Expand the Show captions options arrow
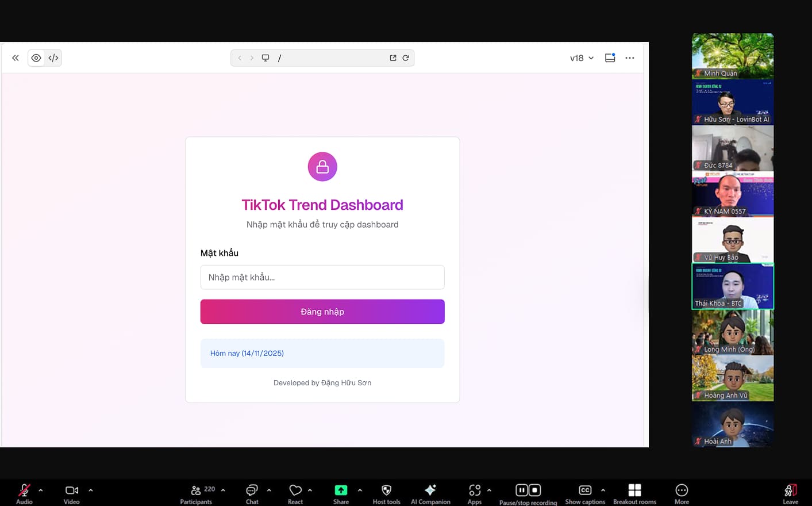 (603, 490)
